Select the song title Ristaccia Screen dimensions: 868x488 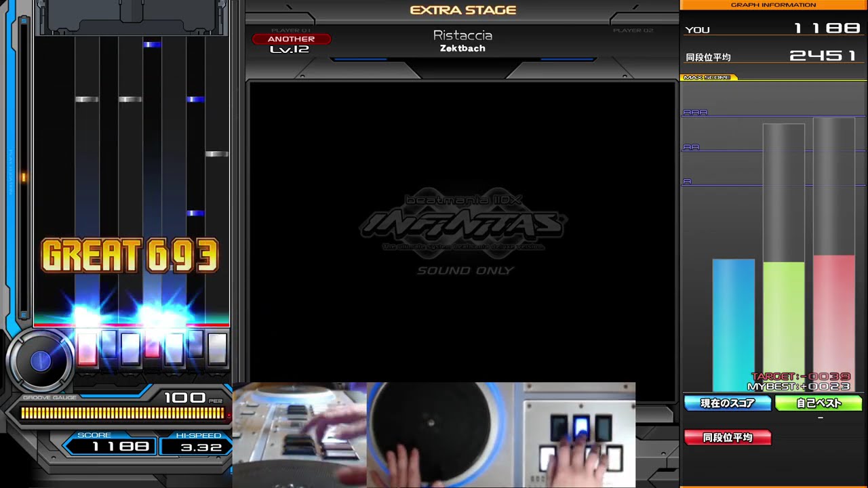point(462,35)
